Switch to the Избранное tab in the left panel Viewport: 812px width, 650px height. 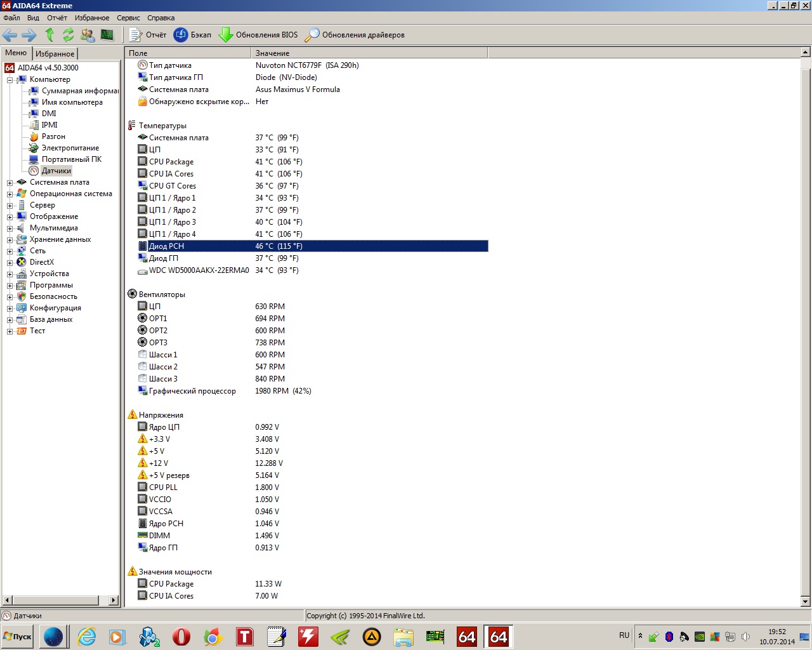(55, 54)
